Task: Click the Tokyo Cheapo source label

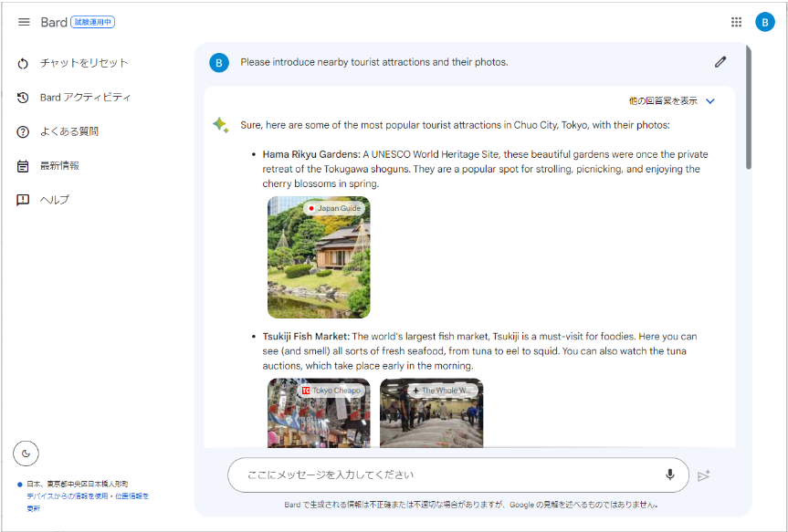Action: click(x=331, y=390)
